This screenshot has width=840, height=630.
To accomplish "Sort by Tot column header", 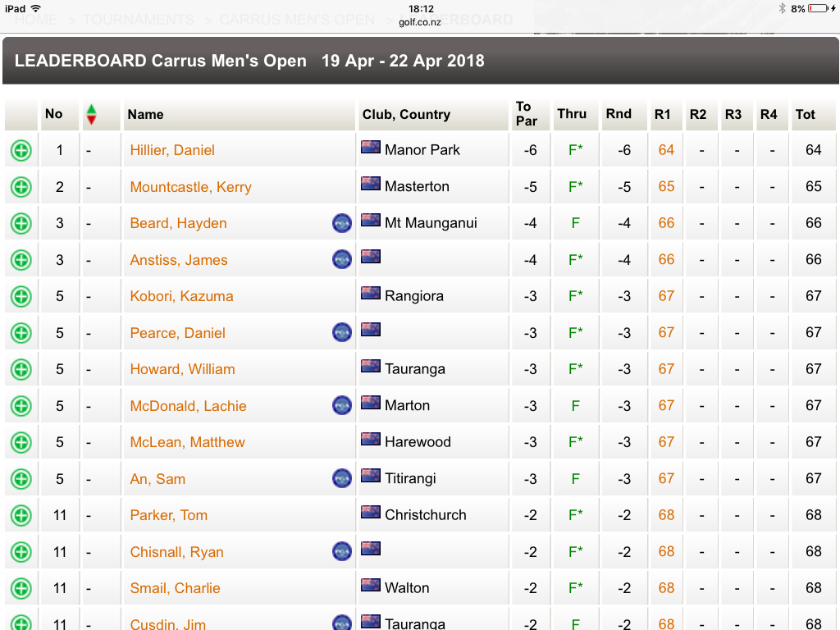I will click(806, 114).
